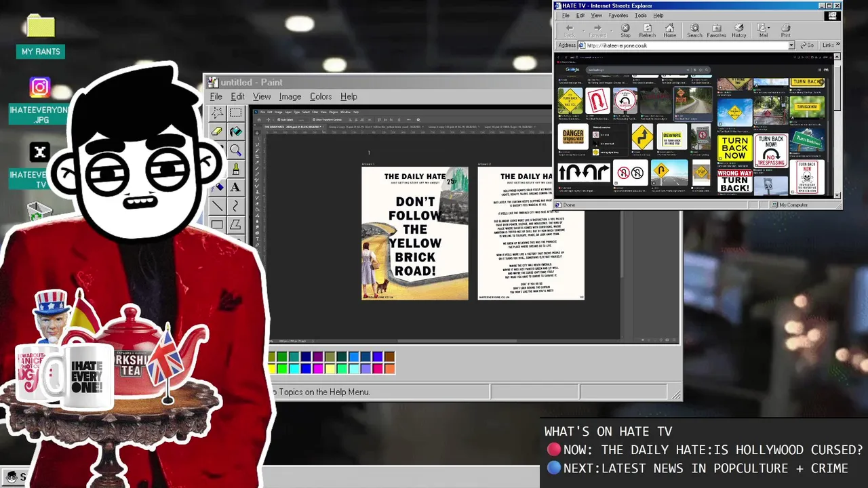Open the Image menu in Paint

tap(290, 96)
